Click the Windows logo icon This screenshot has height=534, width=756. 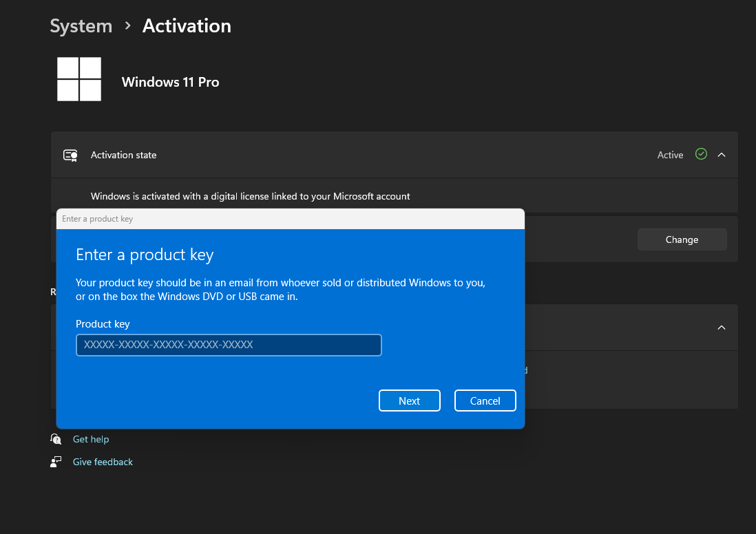tap(79, 79)
